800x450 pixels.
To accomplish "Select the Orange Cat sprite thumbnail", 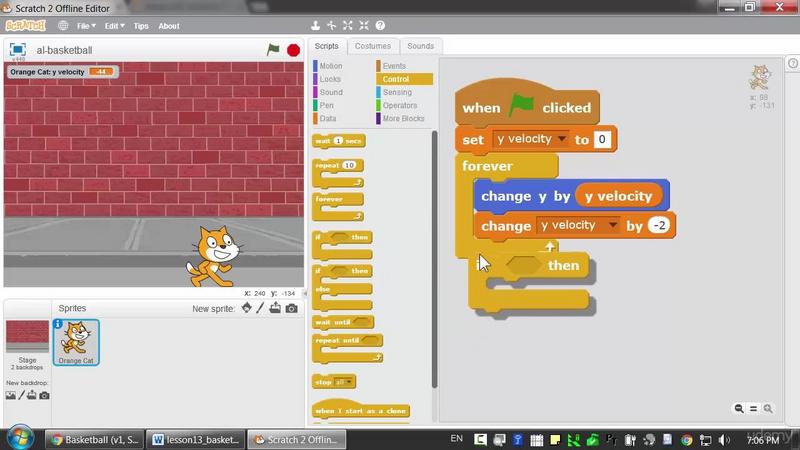I will [x=76, y=342].
